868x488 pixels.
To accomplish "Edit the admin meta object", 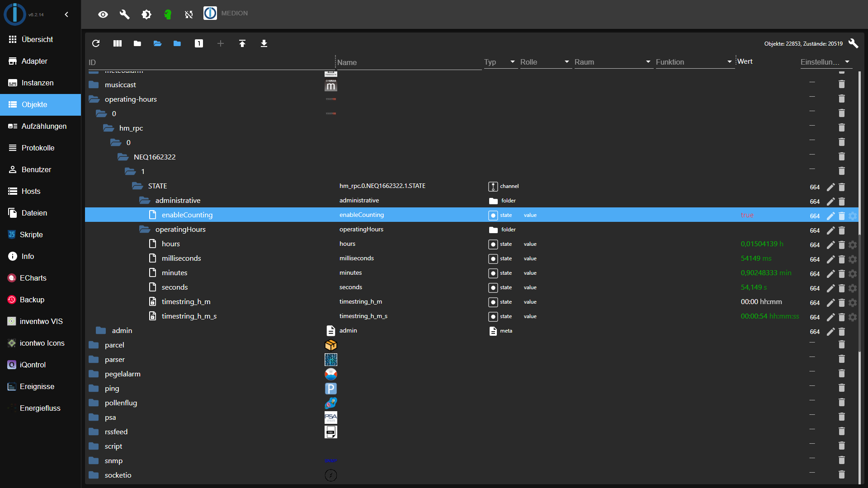I will click(x=831, y=331).
